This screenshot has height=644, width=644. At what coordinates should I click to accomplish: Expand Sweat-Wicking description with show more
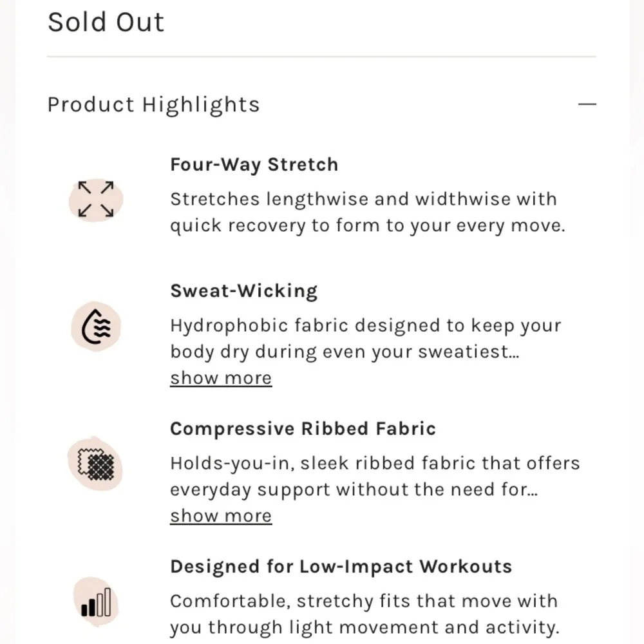point(221,378)
